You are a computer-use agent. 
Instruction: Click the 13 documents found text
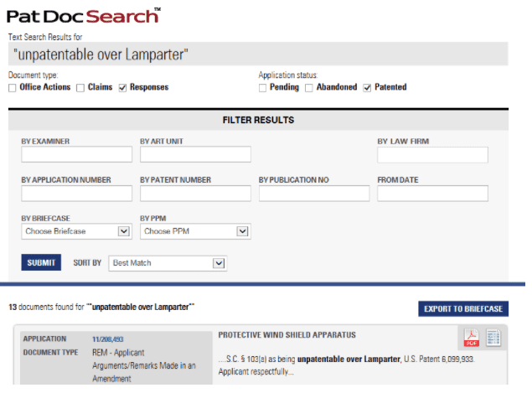[101, 307]
